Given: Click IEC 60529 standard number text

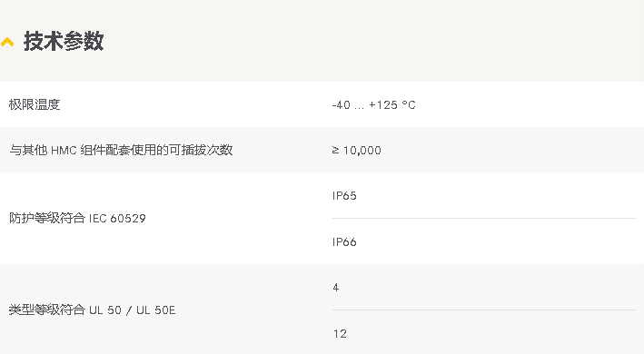Looking at the screenshot, I should (x=117, y=218).
